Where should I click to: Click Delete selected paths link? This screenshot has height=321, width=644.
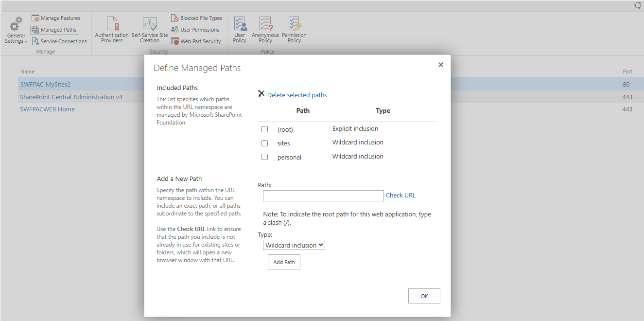[x=297, y=95]
